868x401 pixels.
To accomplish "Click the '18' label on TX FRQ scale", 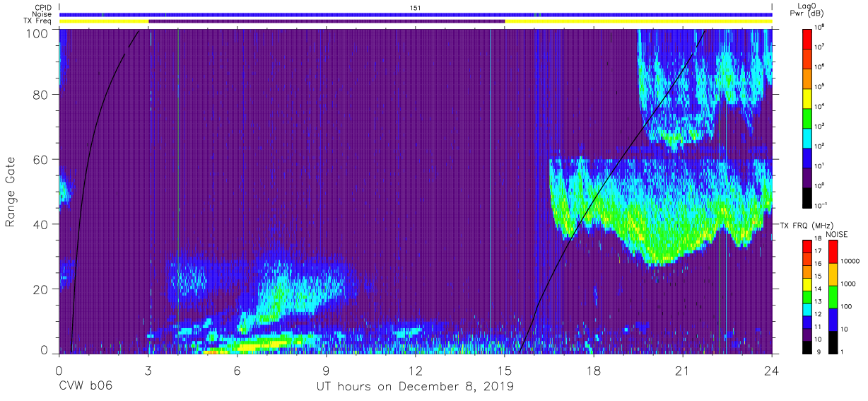I will click(x=819, y=239).
